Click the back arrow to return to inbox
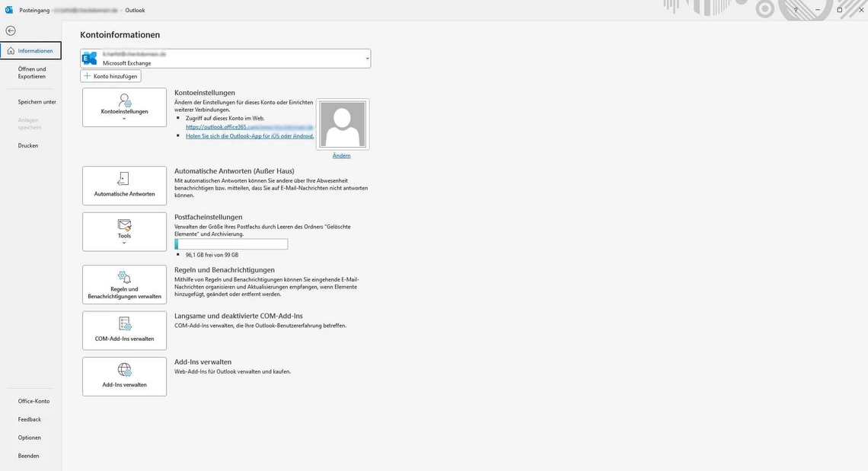Image resolution: width=868 pixels, height=471 pixels. pyautogui.click(x=10, y=30)
